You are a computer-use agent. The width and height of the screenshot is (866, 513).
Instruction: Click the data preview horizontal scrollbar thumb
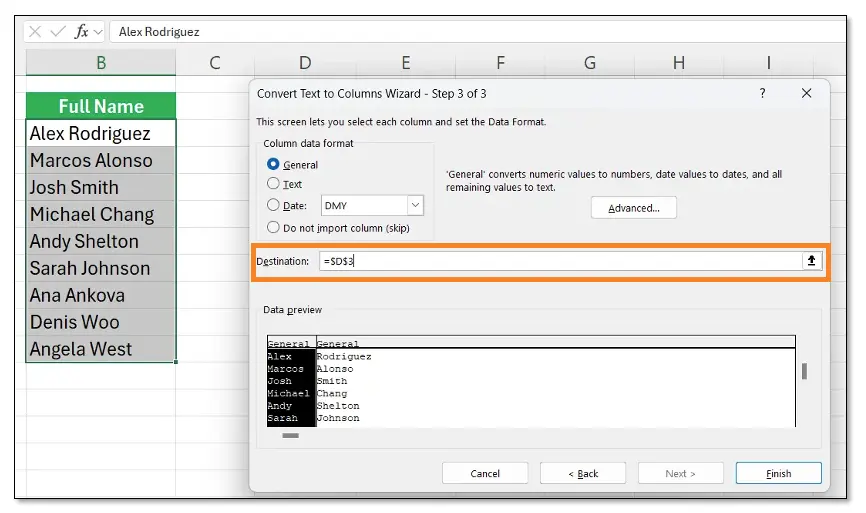(291, 436)
